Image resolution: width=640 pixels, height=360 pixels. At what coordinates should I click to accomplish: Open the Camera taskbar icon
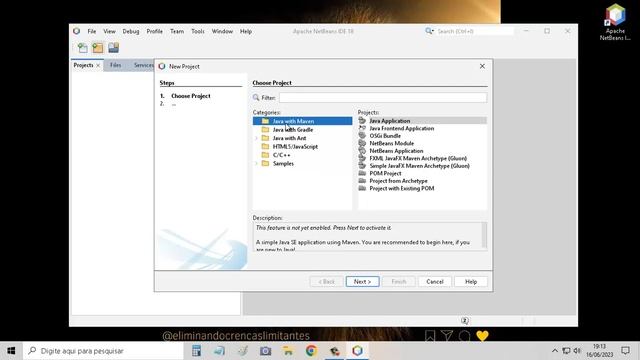[x=265, y=351]
